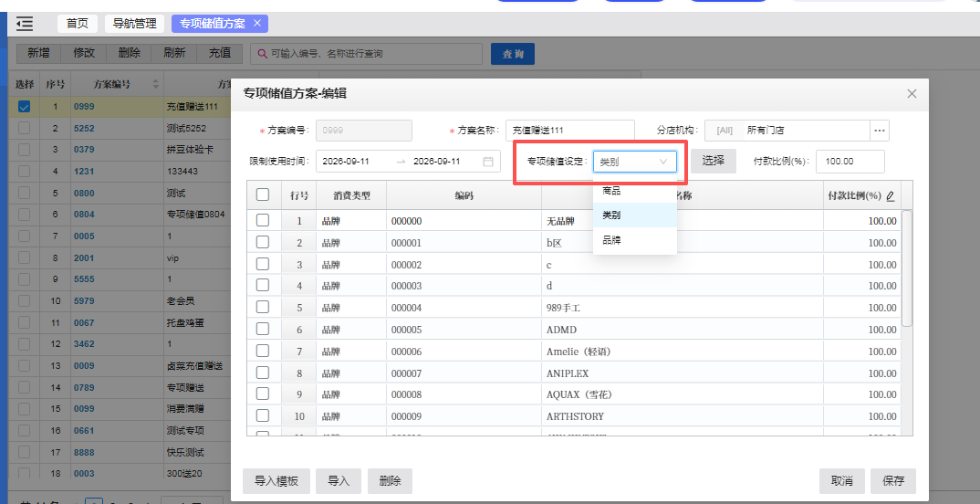
Task: Click the 删除 toolbar button in background list
Action: pos(130,53)
